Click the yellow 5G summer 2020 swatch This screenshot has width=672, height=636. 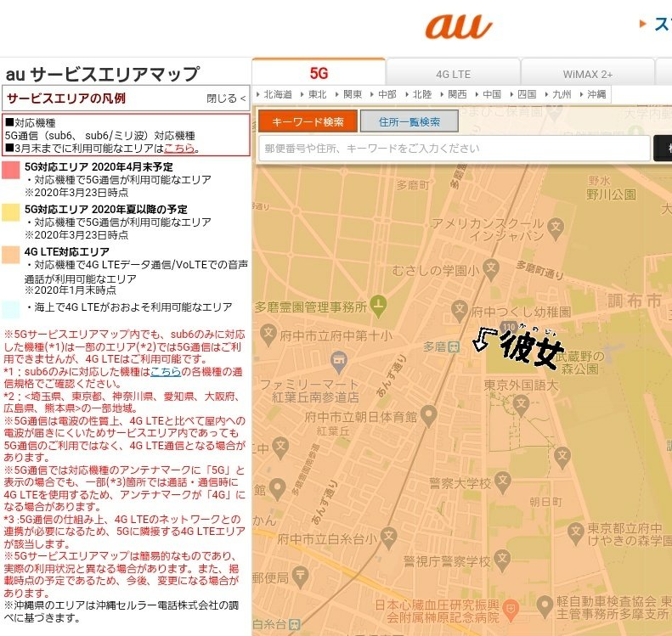click(x=11, y=212)
